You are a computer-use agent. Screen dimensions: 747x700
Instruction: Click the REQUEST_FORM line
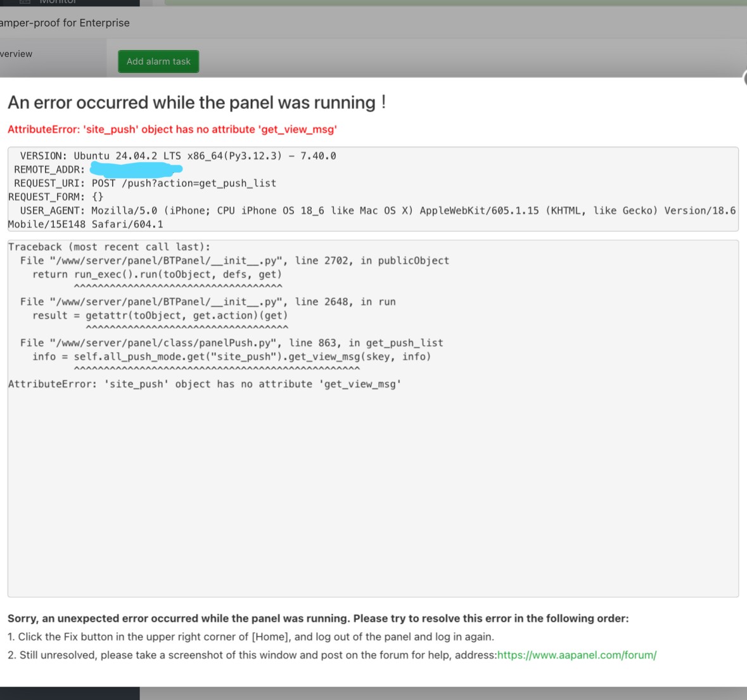56,197
